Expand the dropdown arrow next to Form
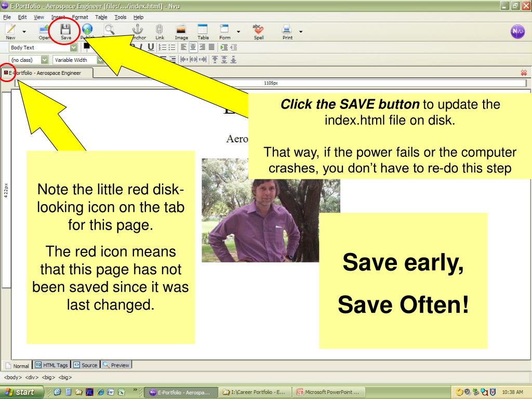The width and height of the screenshot is (532, 399). (238, 32)
